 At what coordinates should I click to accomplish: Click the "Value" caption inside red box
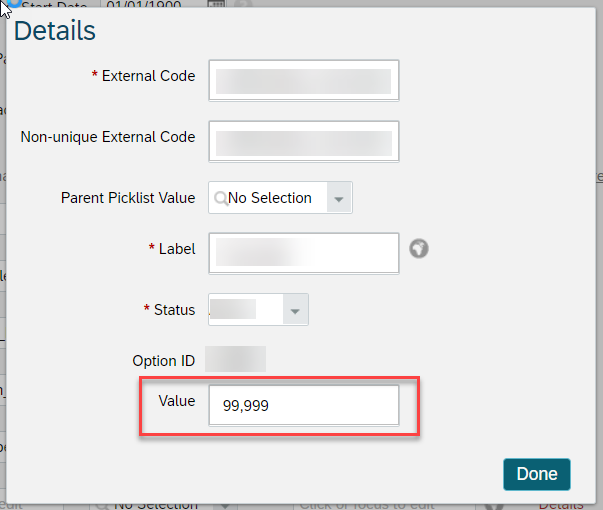click(x=177, y=401)
